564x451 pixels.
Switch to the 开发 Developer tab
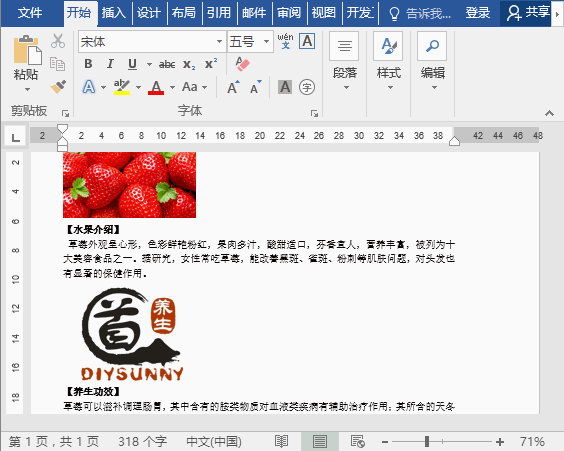360,13
